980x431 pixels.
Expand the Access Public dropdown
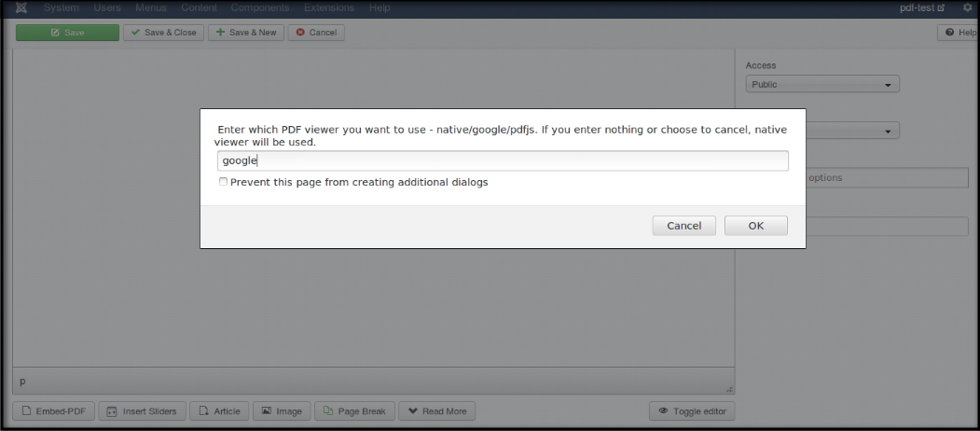coord(822,84)
